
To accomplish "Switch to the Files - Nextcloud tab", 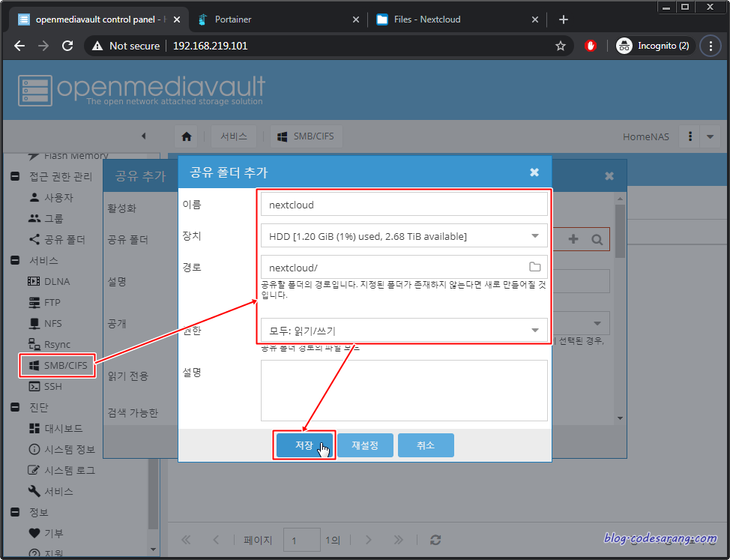I will pyautogui.click(x=456, y=19).
